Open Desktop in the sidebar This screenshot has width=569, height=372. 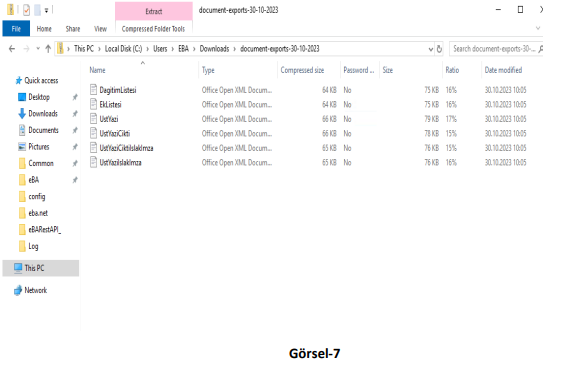click(x=39, y=97)
